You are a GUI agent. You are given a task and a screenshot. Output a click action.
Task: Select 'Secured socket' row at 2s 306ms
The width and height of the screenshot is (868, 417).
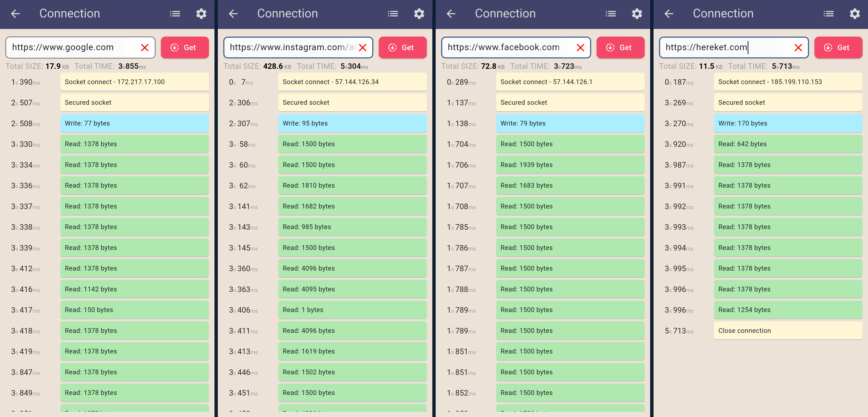coord(352,103)
